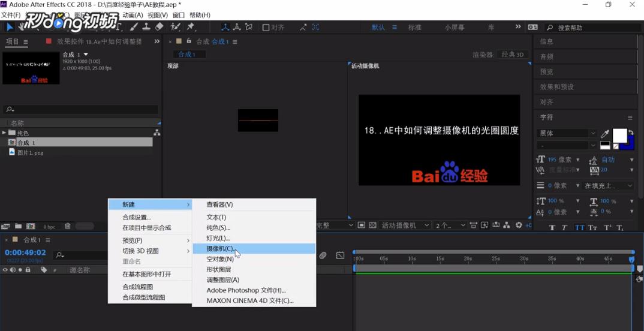Toggle mask and shape path visibility
This screenshot has width=644, height=331.
(361, 225)
